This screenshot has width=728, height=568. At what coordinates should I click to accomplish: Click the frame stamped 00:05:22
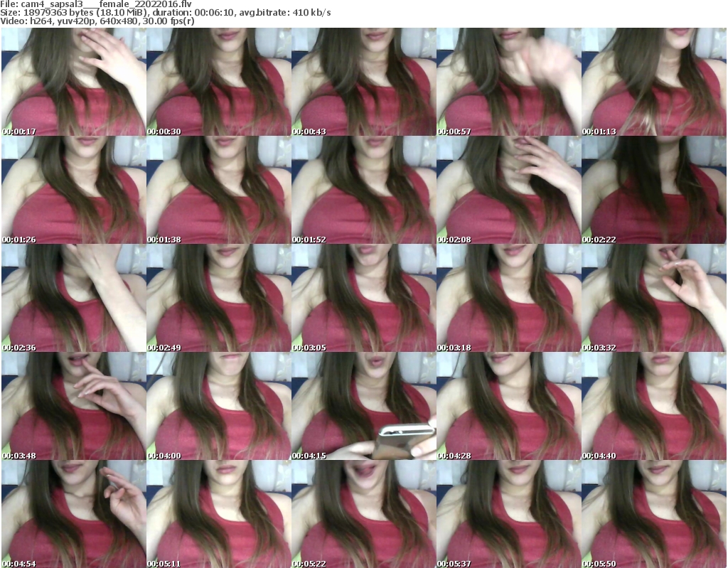(x=363, y=514)
